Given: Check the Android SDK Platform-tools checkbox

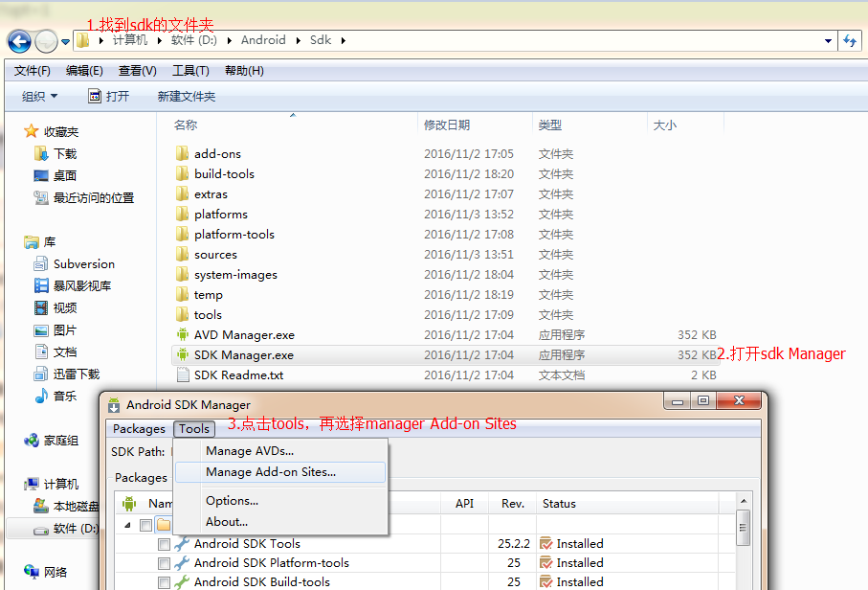Looking at the screenshot, I should click(164, 564).
